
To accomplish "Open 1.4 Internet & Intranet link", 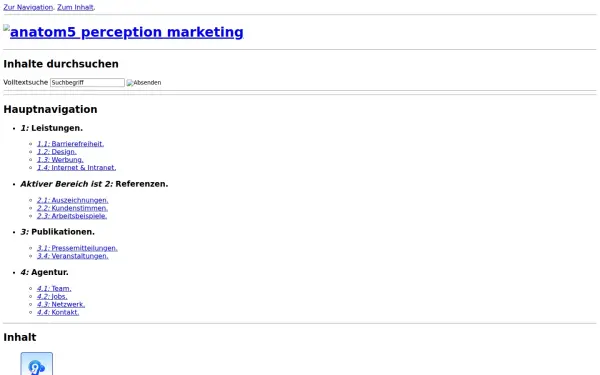I will tap(77, 168).
